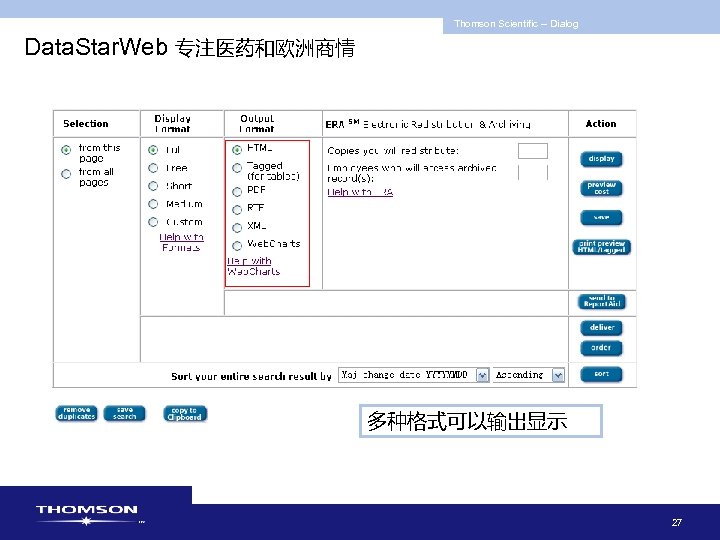
Task: Select RTF output format
Action: [x=237, y=210]
